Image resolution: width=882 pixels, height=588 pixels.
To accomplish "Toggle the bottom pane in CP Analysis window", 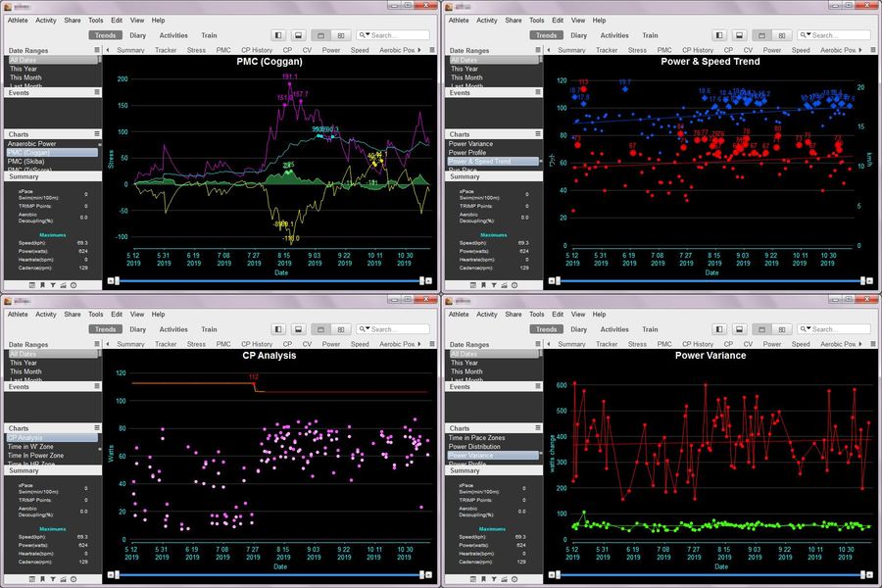I will coord(298,329).
